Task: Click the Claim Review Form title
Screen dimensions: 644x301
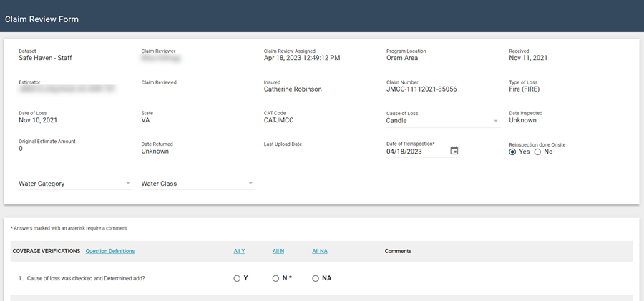Action: coord(42,19)
